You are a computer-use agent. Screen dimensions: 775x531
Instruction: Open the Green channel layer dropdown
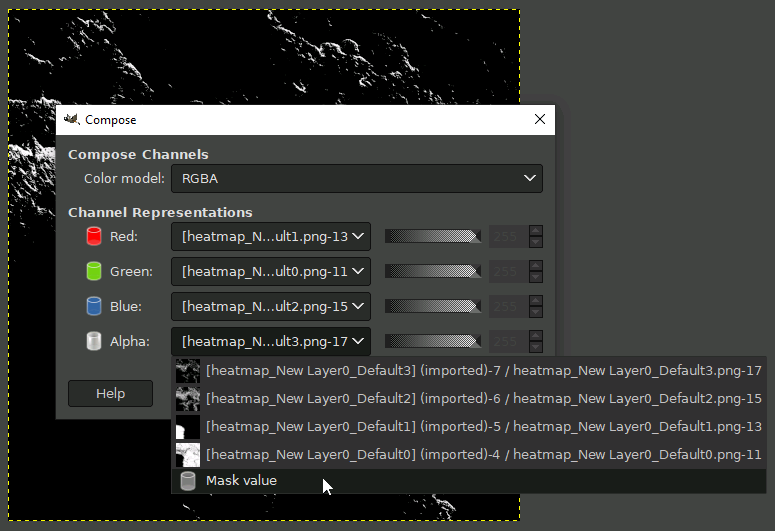271,272
